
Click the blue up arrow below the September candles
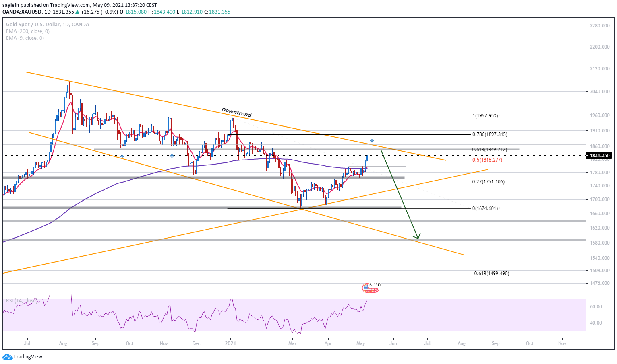coord(122,156)
